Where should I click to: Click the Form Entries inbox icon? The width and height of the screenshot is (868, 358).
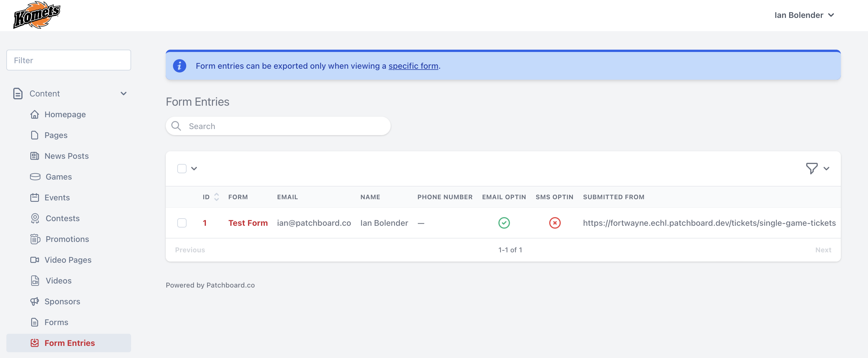click(35, 343)
